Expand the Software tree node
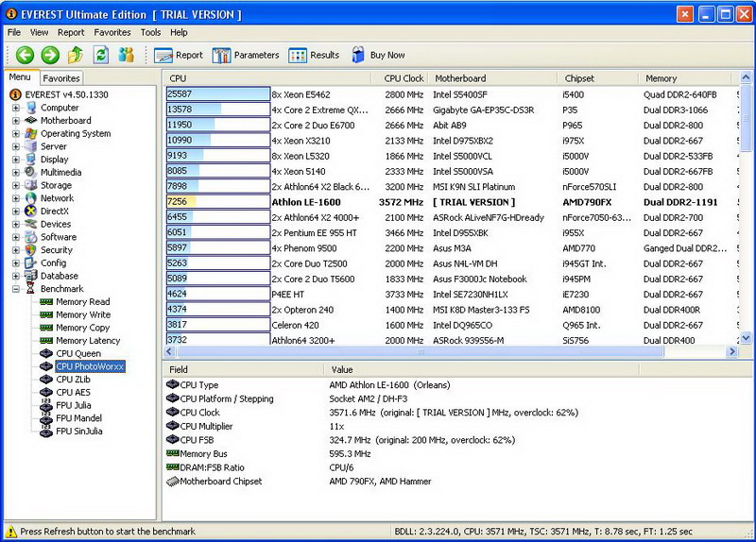Image resolution: width=756 pixels, height=542 pixels. click(16, 238)
